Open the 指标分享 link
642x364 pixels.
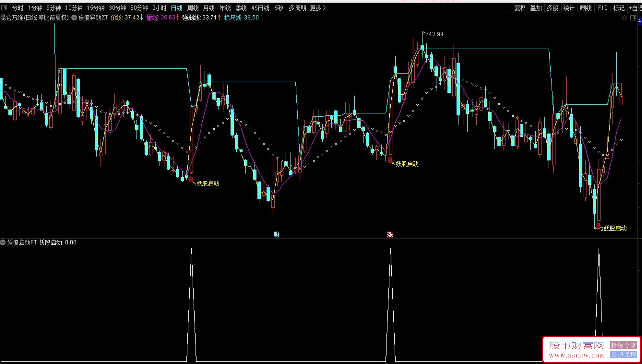tap(624, 345)
